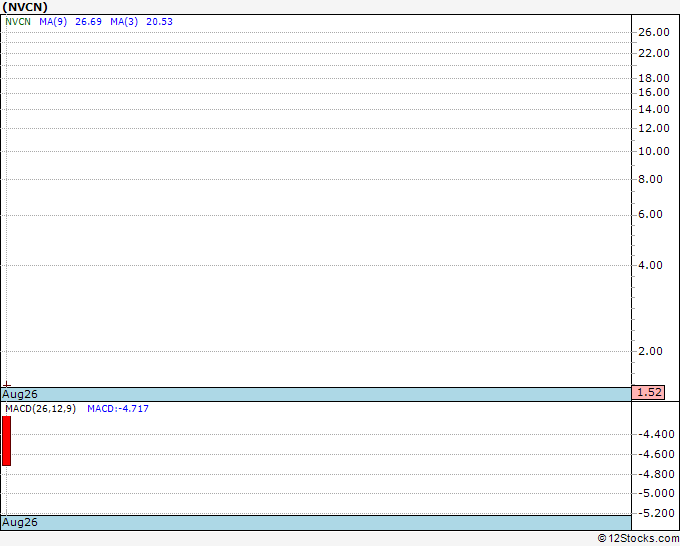This screenshot has width=680, height=546.
Task: Click the 14.00 price axis label
Action: click(x=654, y=109)
